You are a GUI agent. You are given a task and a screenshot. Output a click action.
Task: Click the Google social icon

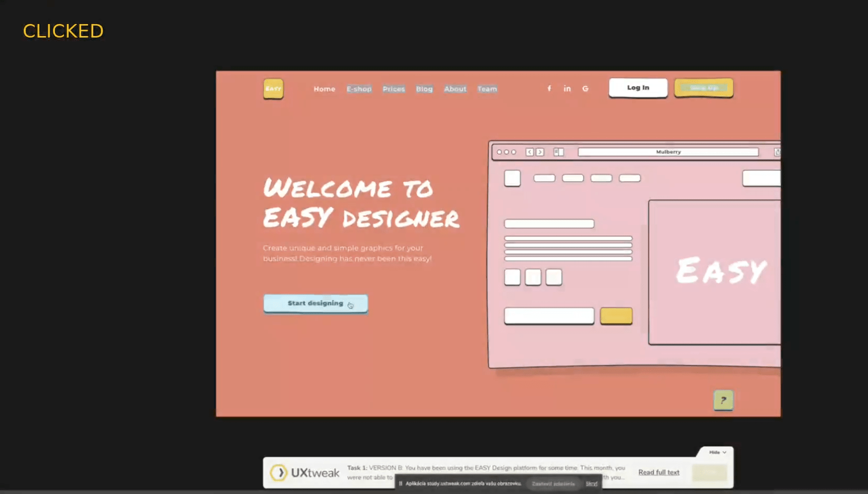585,89
